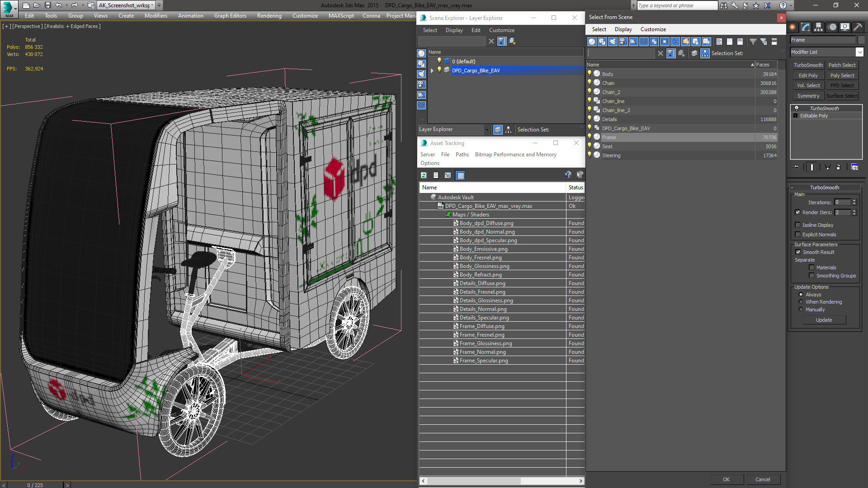Screen dimensions: 868x488
Task: Open the Graph Editors menu
Action: tap(230, 16)
